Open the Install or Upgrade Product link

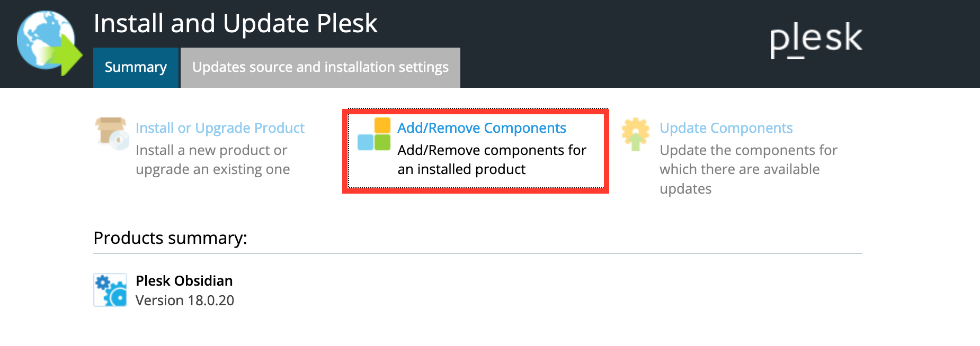(x=220, y=128)
